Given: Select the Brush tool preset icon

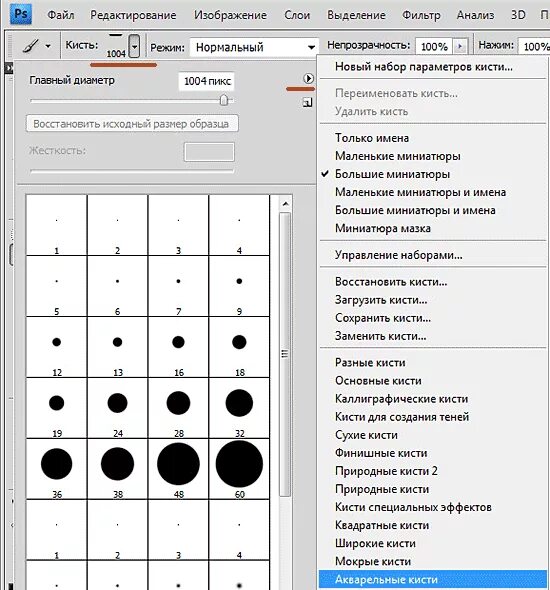Looking at the screenshot, I should 31,46.
